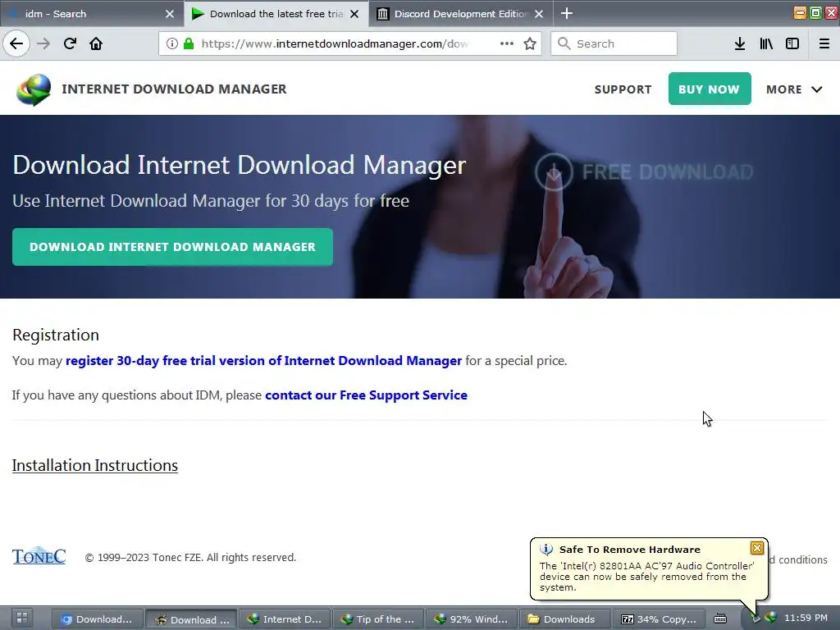The width and height of the screenshot is (840, 630).
Task: Open register 30-day free trial link
Action: (x=263, y=361)
